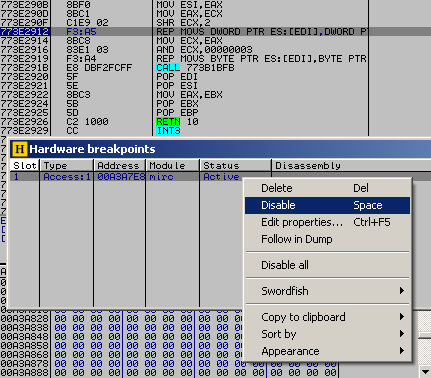The width and height of the screenshot is (431, 378).
Task: Click the Module column header
Action: point(173,166)
